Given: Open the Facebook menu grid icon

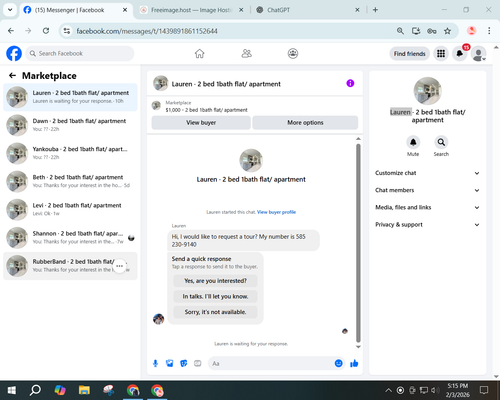Looking at the screenshot, I should (441, 54).
